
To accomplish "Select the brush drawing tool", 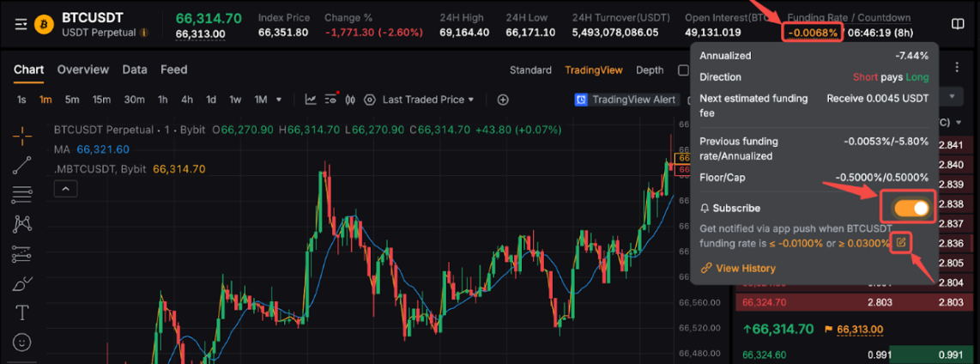I will click(x=22, y=282).
